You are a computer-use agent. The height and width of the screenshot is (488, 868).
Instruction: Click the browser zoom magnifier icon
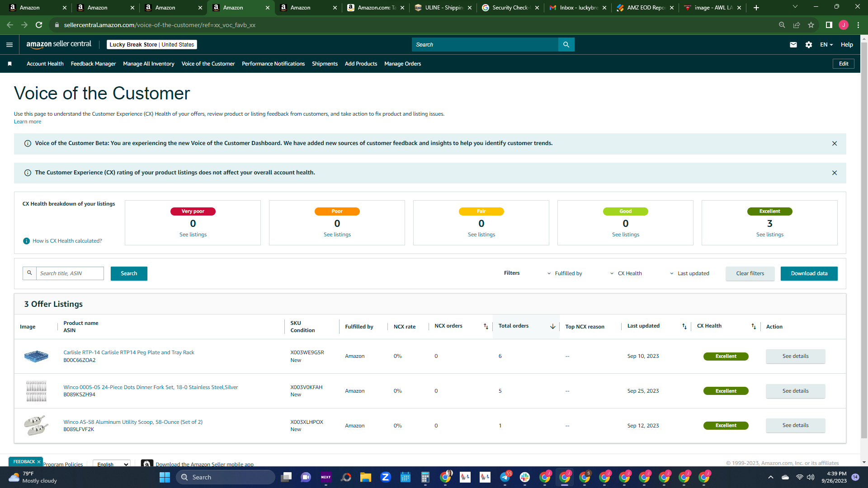point(782,25)
